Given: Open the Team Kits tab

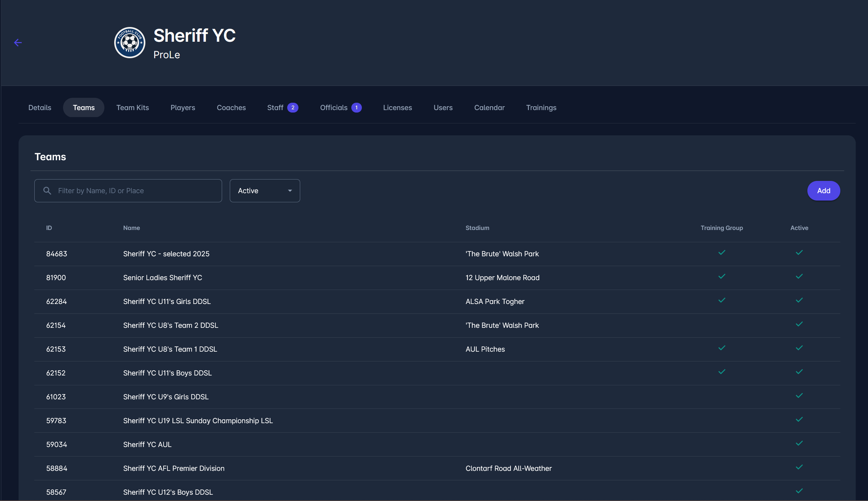Looking at the screenshot, I should point(132,108).
